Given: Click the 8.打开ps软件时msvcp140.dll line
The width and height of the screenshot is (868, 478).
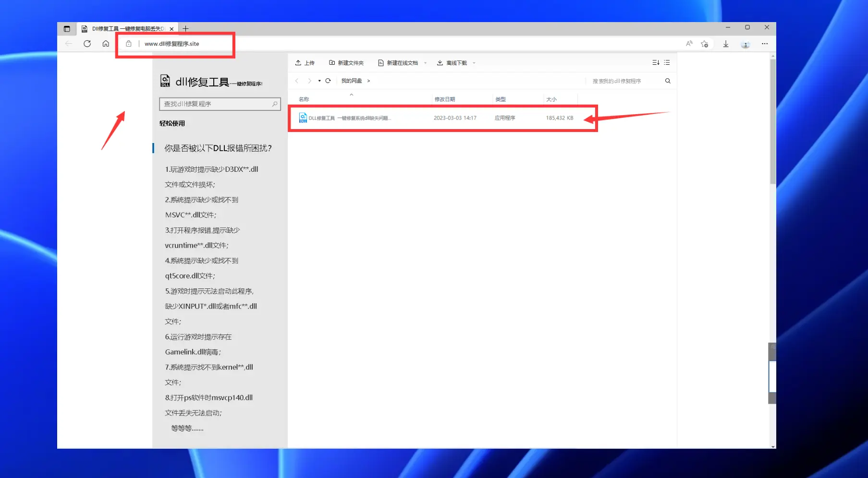Looking at the screenshot, I should 209,397.
